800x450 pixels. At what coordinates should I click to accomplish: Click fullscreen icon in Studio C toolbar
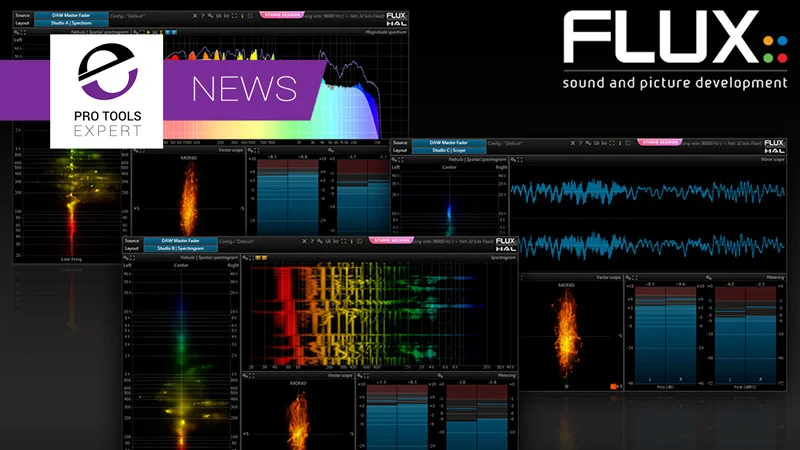[x=612, y=143]
